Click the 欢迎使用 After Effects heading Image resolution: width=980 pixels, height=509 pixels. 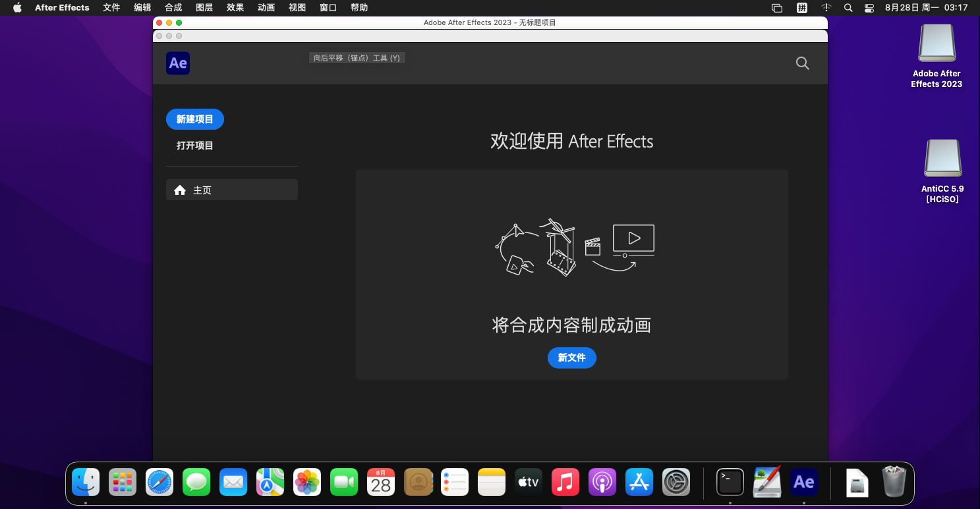click(x=572, y=141)
